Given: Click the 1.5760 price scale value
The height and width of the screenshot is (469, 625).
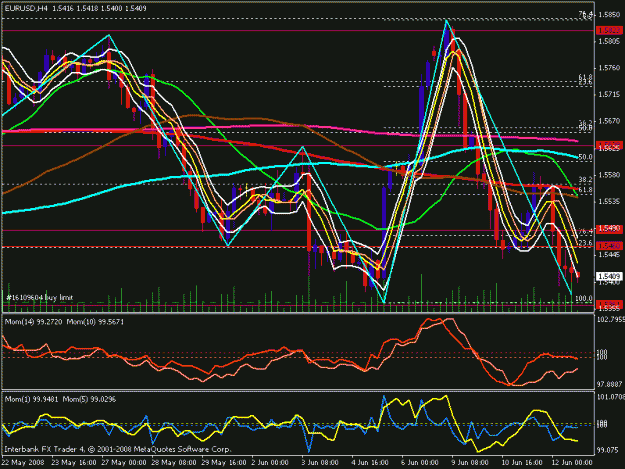Looking at the screenshot, I should [609, 68].
